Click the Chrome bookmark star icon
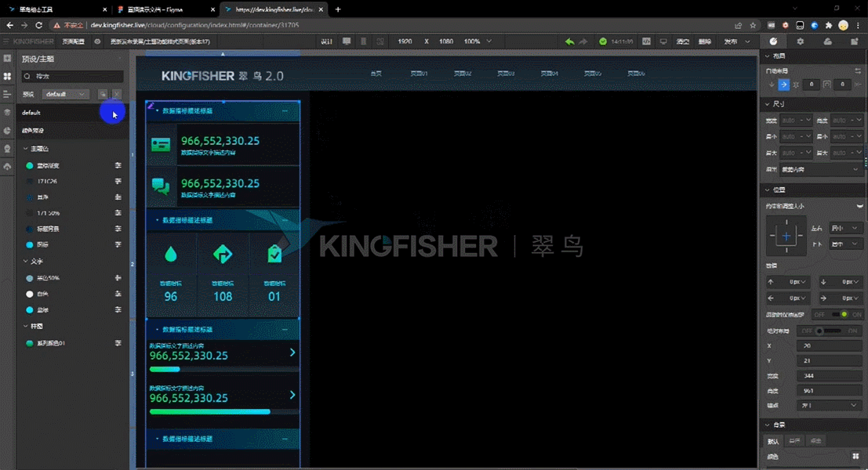 point(753,25)
